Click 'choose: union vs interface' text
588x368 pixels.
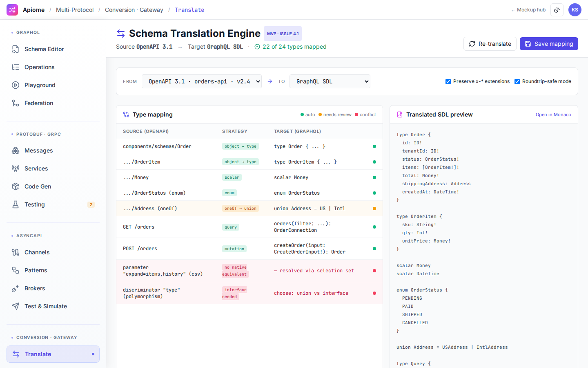(311, 293)
